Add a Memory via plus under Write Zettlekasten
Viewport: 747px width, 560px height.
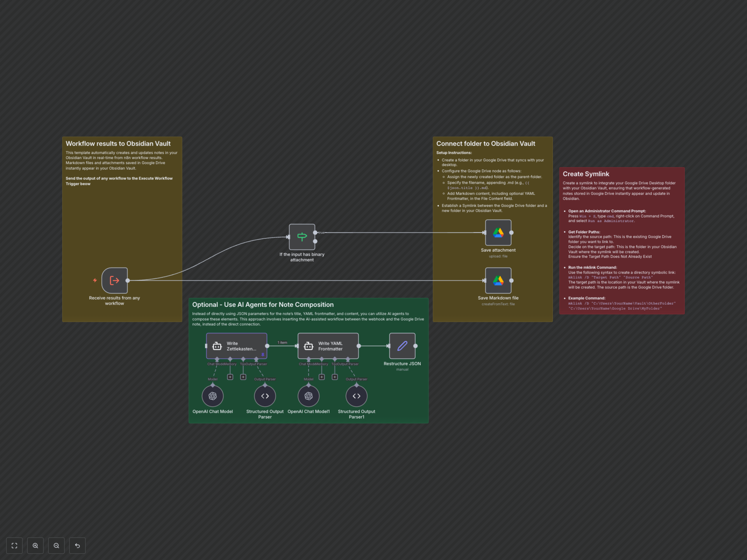230,377
